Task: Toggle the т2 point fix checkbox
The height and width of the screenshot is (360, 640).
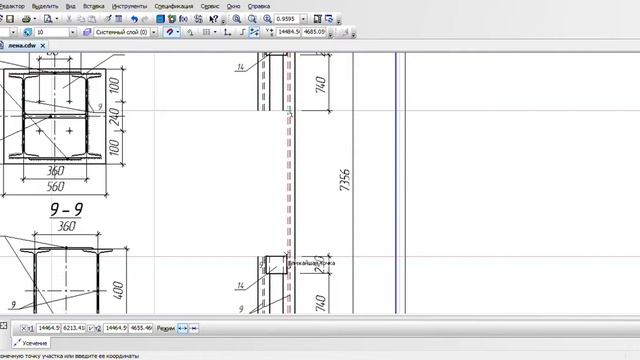Action: point(91,328)
